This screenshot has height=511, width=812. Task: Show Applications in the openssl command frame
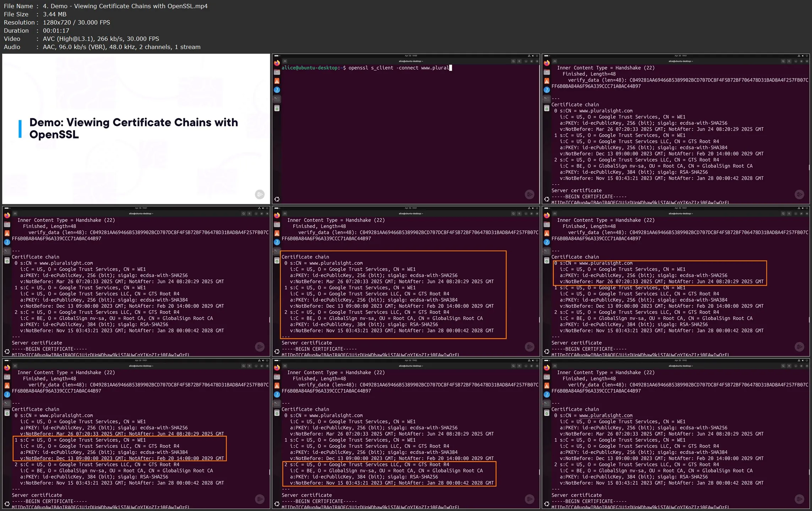pyautogui.click(x=277, y=199)
